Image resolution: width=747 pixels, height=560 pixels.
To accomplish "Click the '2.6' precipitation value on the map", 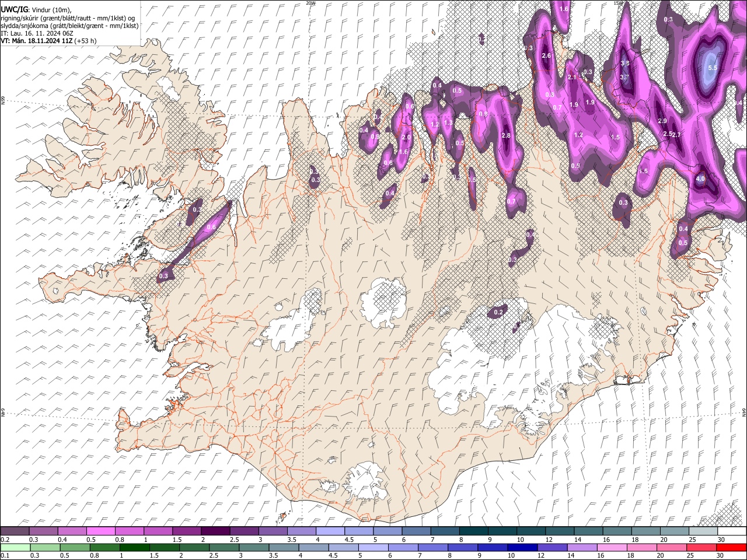I will click(546, 55).
